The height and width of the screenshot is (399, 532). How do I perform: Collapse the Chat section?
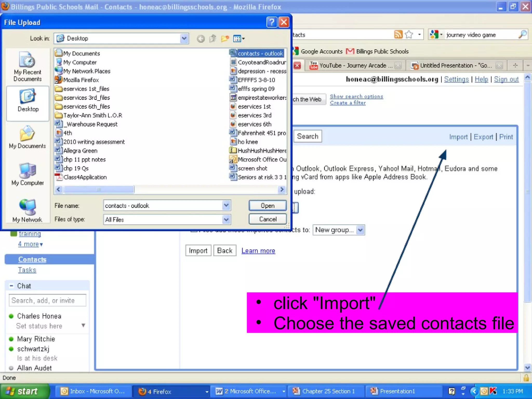(x=11, y=286)
